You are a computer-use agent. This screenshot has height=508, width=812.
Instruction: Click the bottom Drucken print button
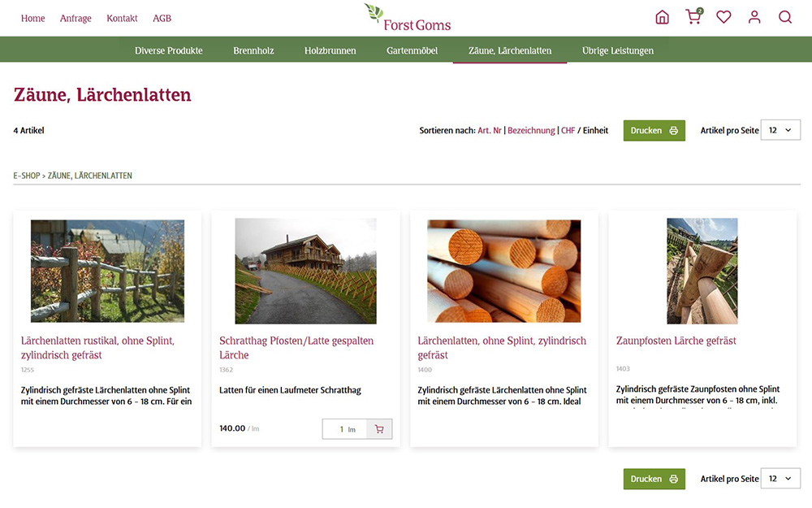point(654,479)
